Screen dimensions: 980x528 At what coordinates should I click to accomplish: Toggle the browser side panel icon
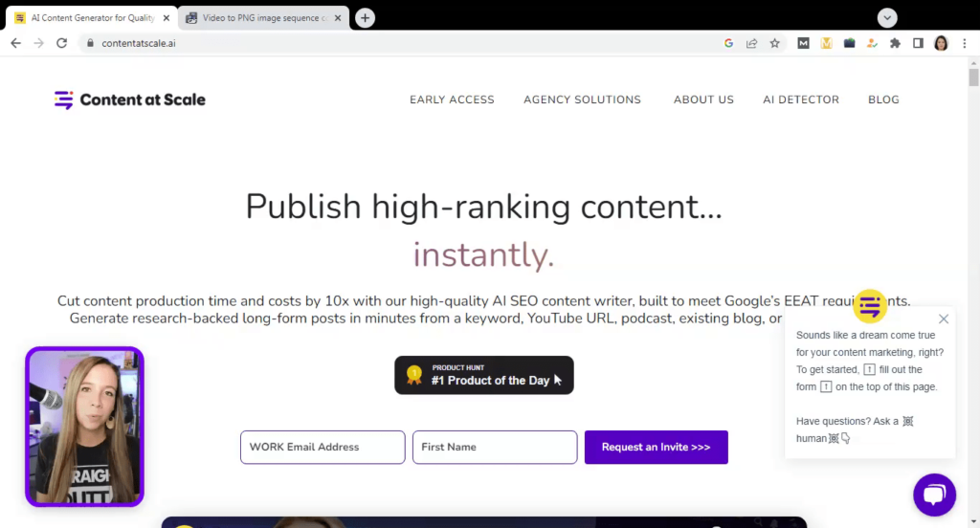click(918, 43)
